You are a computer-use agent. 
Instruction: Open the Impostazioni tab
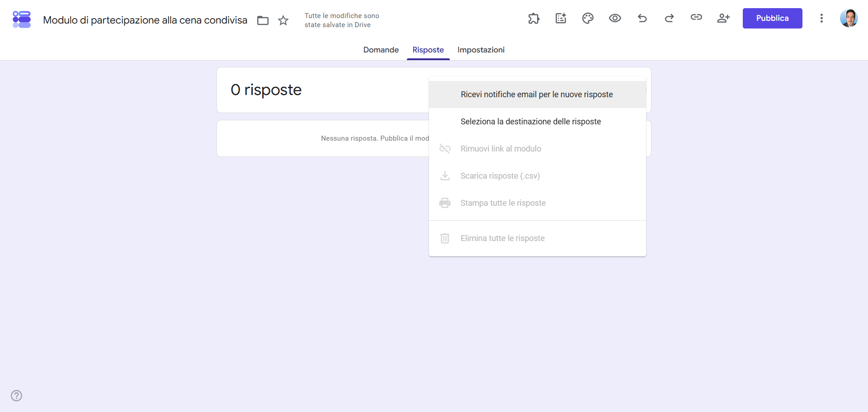click(x=481, y=50)
